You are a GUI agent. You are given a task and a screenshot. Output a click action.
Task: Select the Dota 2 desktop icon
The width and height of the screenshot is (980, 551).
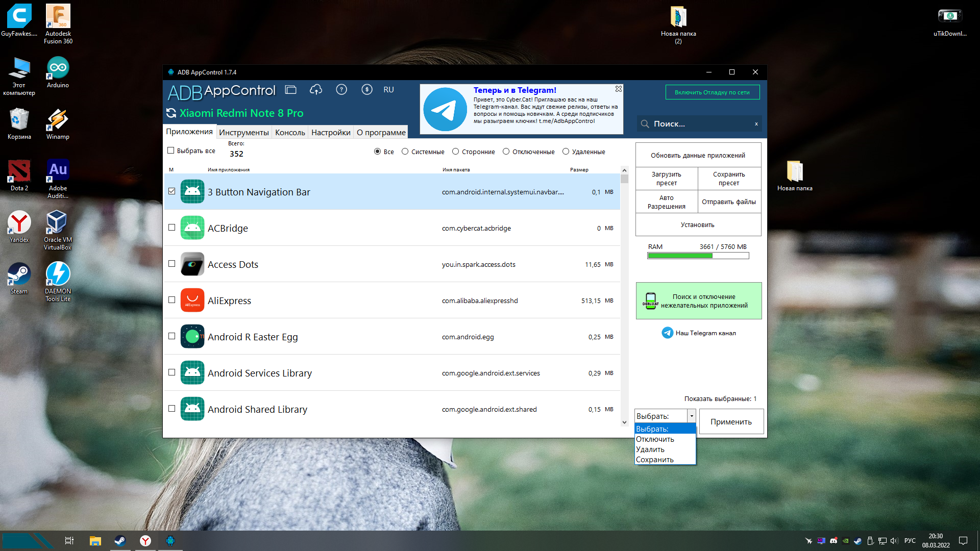click(19, 175)
